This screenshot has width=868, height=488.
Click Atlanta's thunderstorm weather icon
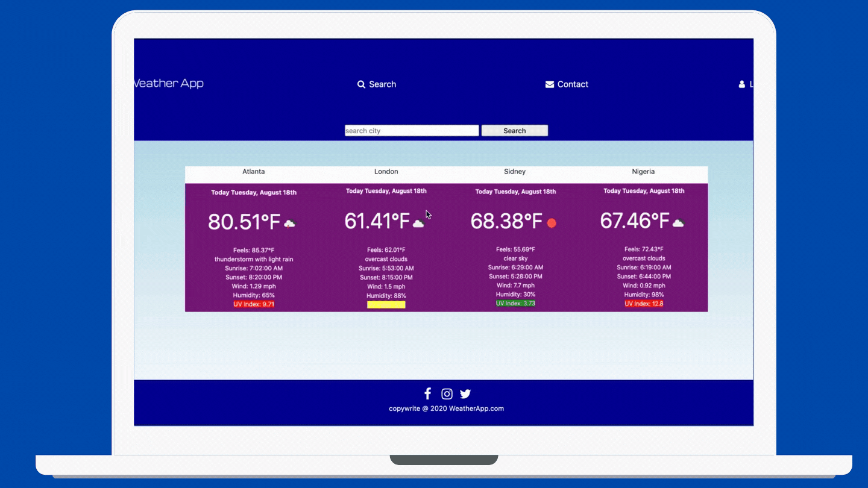pos(290,224)
